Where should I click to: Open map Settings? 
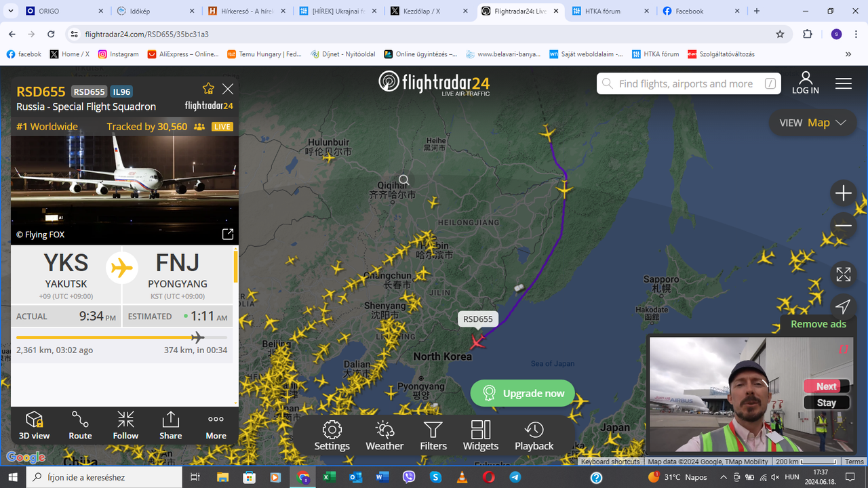332,436
